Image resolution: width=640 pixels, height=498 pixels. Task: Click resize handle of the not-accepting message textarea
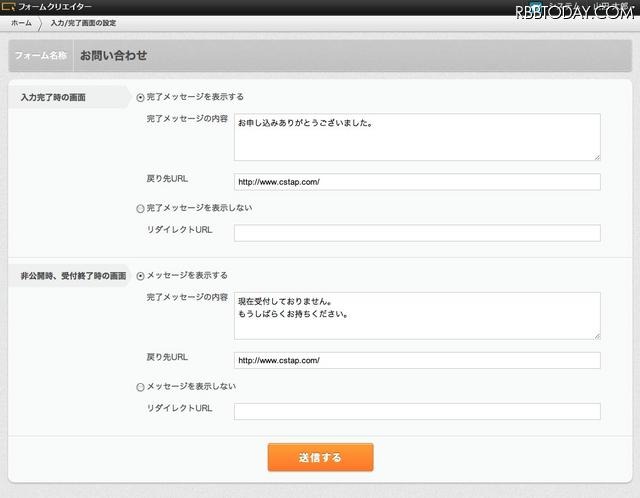tap(596, 335)
